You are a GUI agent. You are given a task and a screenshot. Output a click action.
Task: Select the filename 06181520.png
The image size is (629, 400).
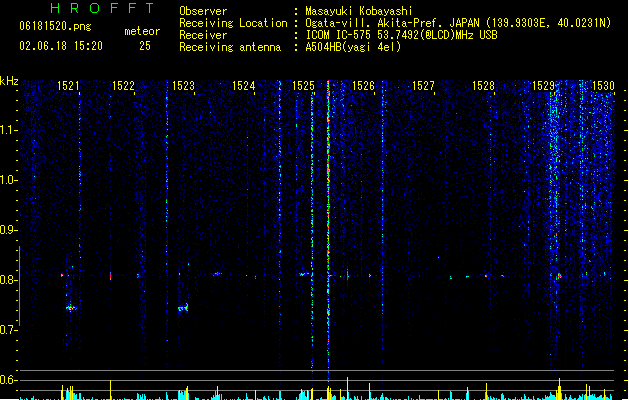pyautogui.click(x=55, y=26)
